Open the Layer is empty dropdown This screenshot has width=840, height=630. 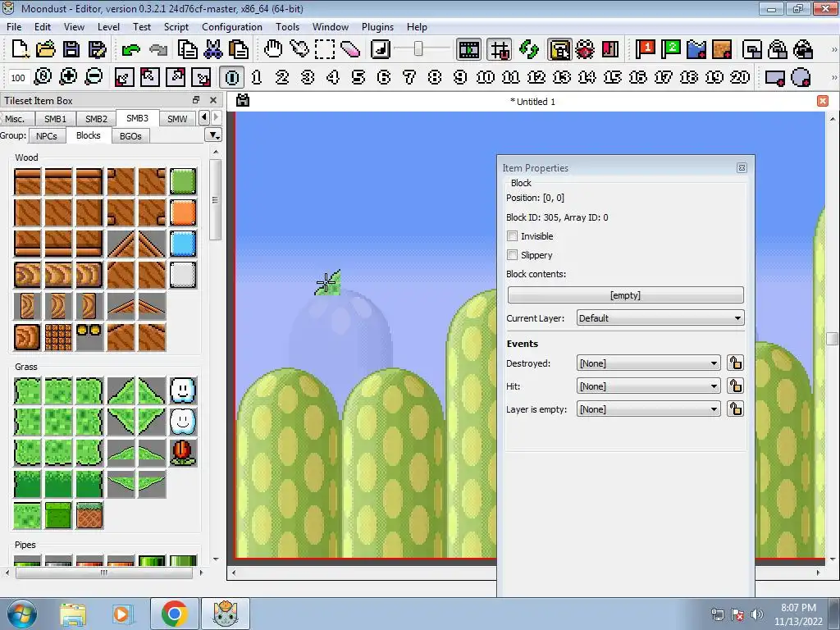point(648,409)
